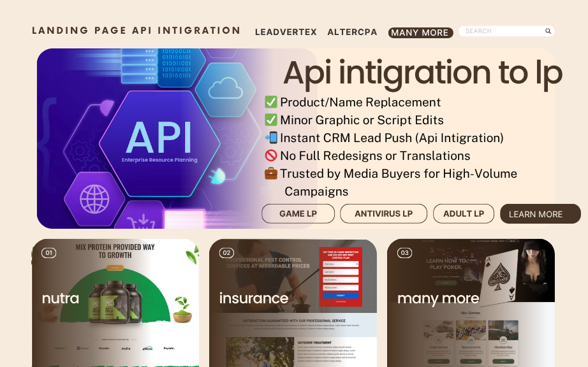The image size is (588, 367).
Task: Click the GAME LP button
Action: click(x=298, y=213)
